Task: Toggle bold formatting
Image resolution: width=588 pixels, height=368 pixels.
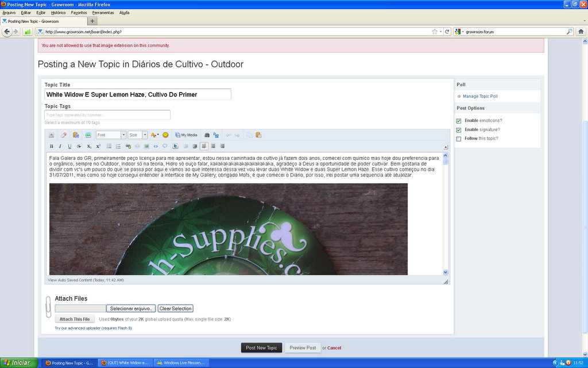Action: (x=51, y=146)
